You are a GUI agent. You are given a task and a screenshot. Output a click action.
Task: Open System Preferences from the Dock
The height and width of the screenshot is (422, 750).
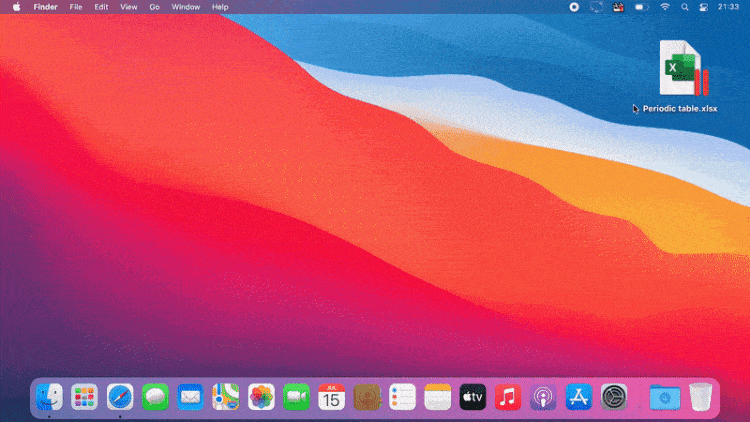tap(614, 397)
